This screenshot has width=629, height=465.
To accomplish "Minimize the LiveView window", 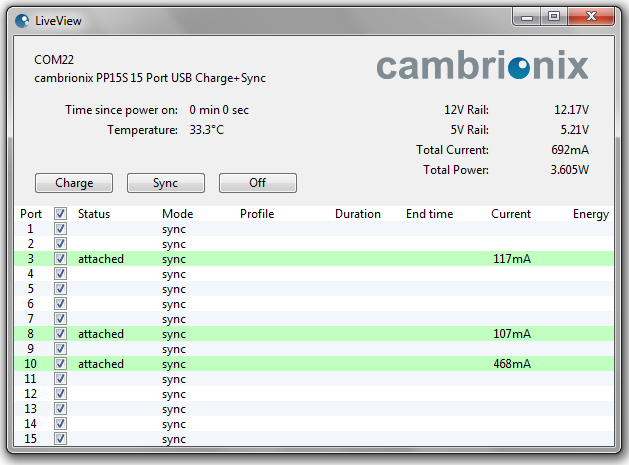I will click(x=527, y=17).
